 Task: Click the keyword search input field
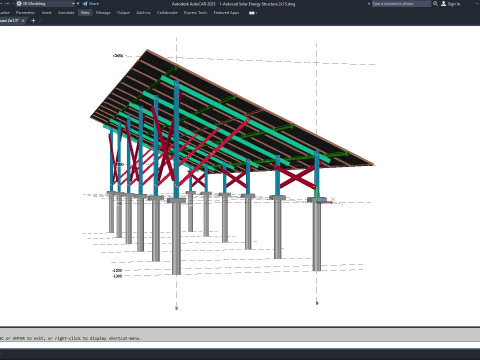[401, 4]
